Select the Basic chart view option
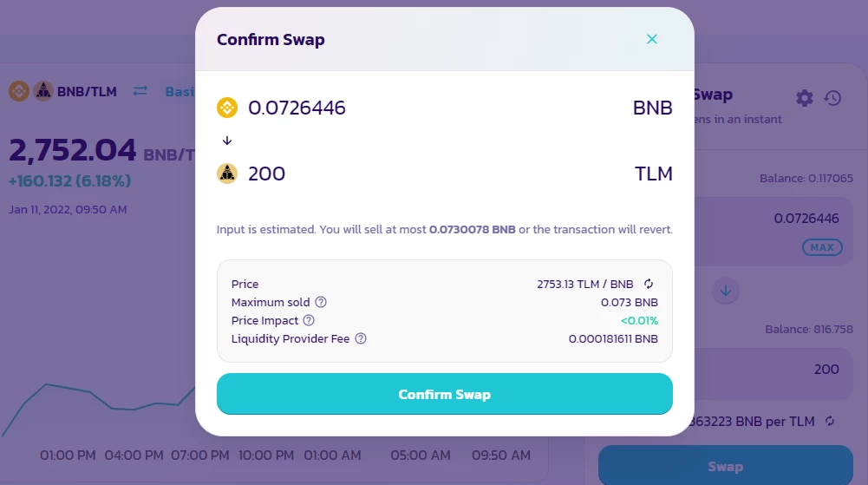The height and width of the screenshot is (485, 868). [179, 91]
